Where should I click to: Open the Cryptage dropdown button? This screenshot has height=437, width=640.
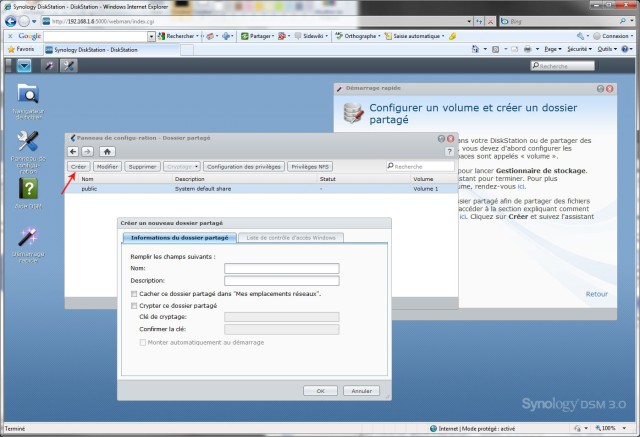[182, 167]
